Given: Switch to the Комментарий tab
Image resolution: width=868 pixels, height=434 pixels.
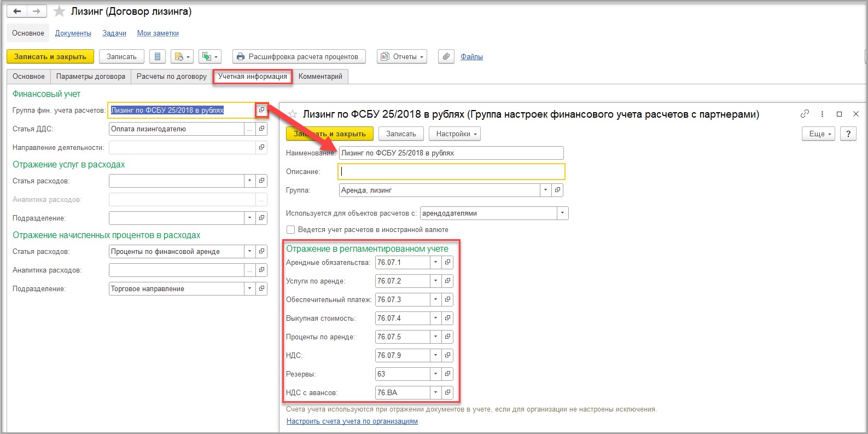Looking at the screenshot, I should point(321,76).
